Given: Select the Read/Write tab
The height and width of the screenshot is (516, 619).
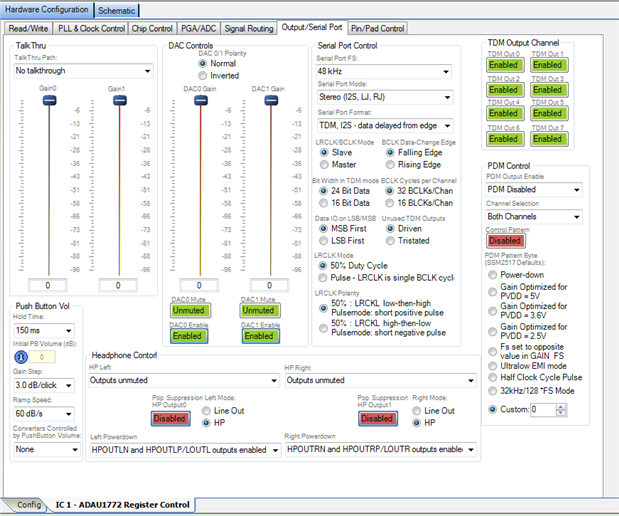Looking at the screenshot, I should tap(28, 28).
